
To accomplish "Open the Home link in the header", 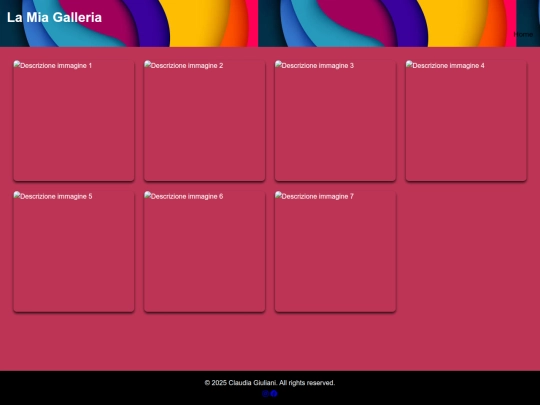I will pos(523,34).
